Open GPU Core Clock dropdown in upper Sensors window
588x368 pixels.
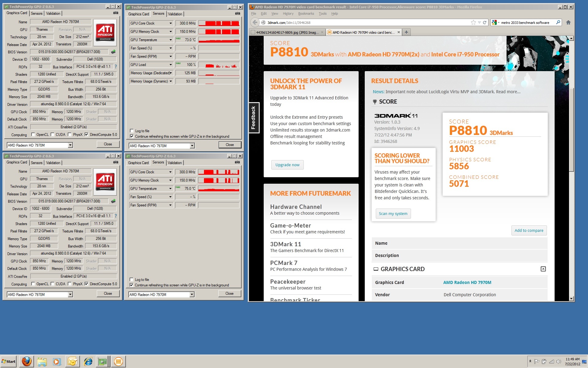click(x=171, y=23)
